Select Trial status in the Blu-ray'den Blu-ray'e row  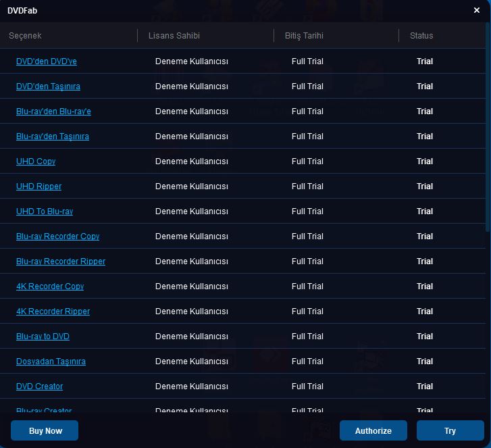[x=425, y=111]
